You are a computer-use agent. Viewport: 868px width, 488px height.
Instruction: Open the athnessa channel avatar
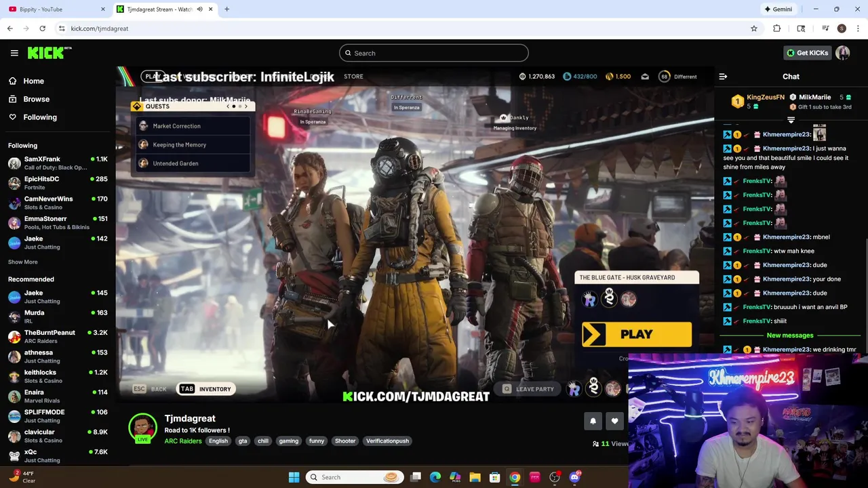14,357
